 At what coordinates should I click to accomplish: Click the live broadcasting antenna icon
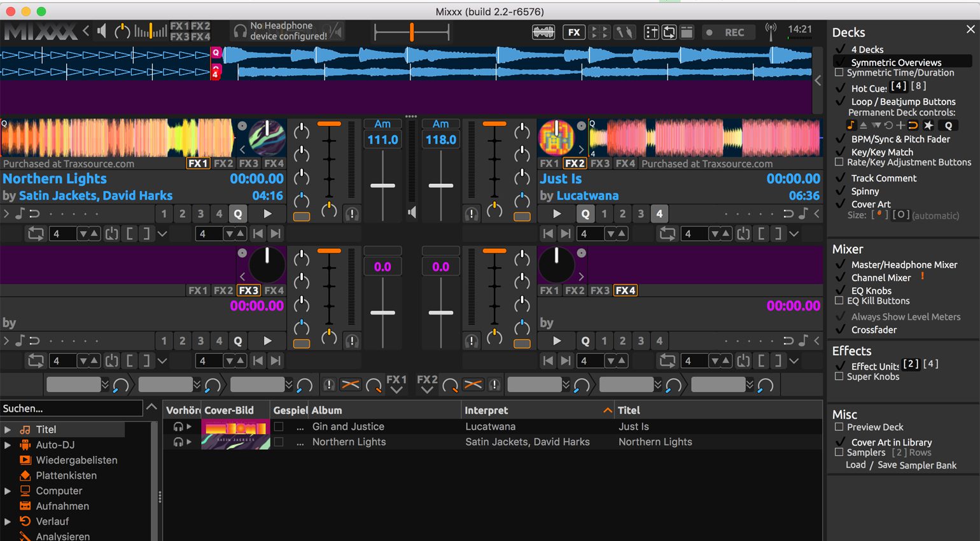pyautogui.click(x=771, y=31)
